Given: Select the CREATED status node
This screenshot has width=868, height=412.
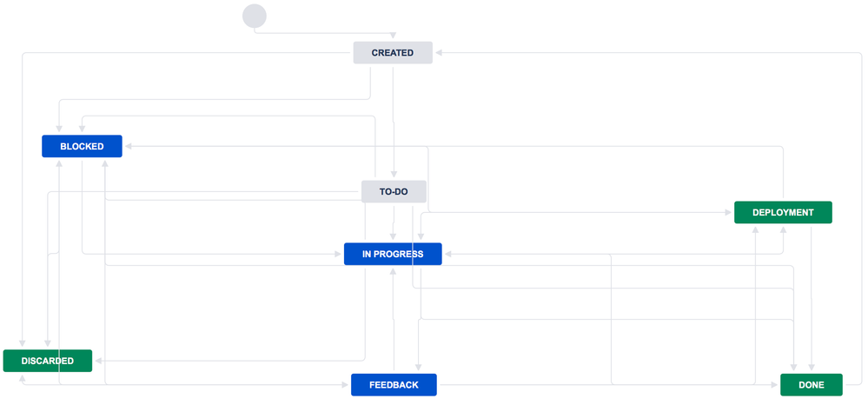Looking at the screenshot, I should pyautogui.click(x=393, y=53).
